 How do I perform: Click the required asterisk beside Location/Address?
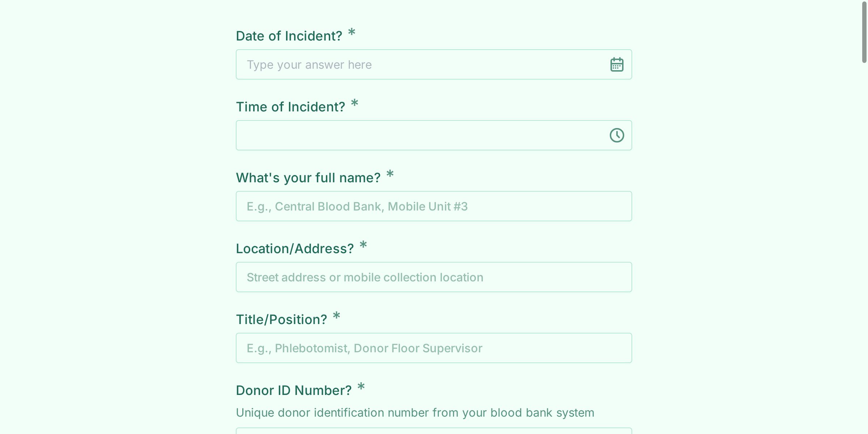tap(363, 245)
